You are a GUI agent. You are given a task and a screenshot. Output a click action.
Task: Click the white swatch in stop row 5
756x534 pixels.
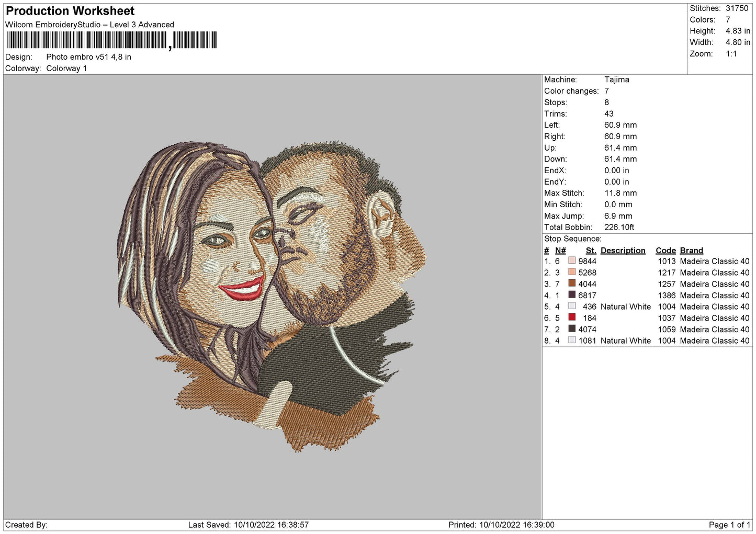coord(572,306)
